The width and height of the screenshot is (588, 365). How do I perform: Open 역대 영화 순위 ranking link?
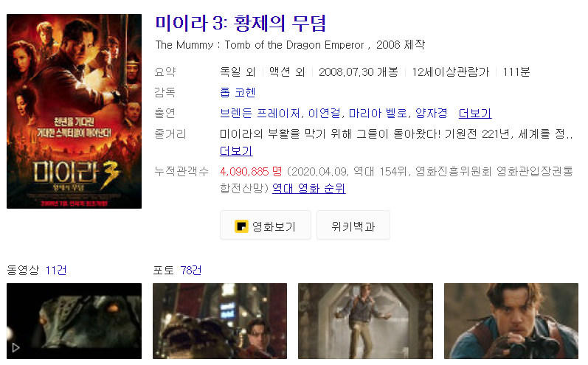[x=308, y=188]
